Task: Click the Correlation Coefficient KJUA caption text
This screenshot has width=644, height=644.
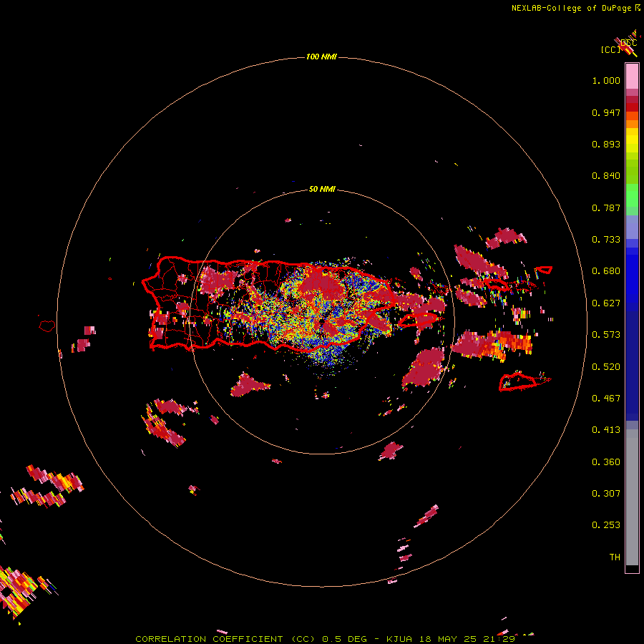Action: tap(325, 639)
